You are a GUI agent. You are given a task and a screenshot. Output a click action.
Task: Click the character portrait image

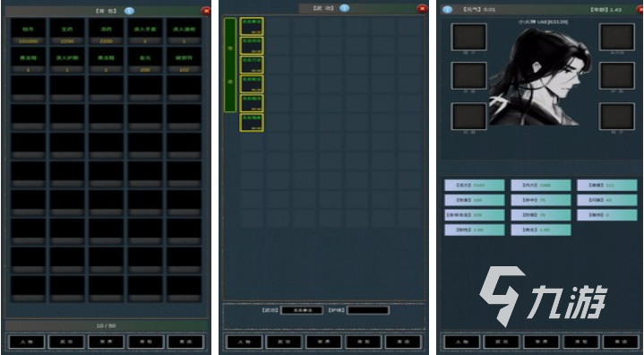point(540,77)
